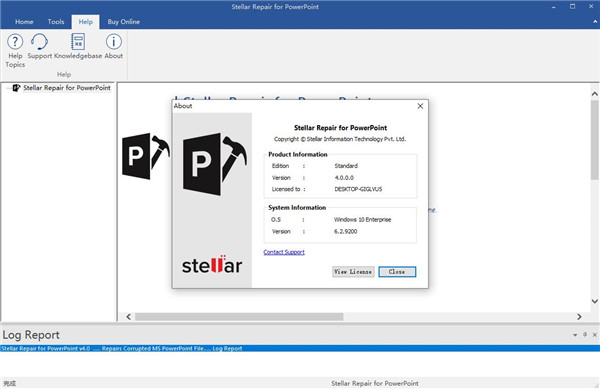Screen dimensions: 600x389
Task: Click the vertical scrollbar up arrow
Action: 595,94
